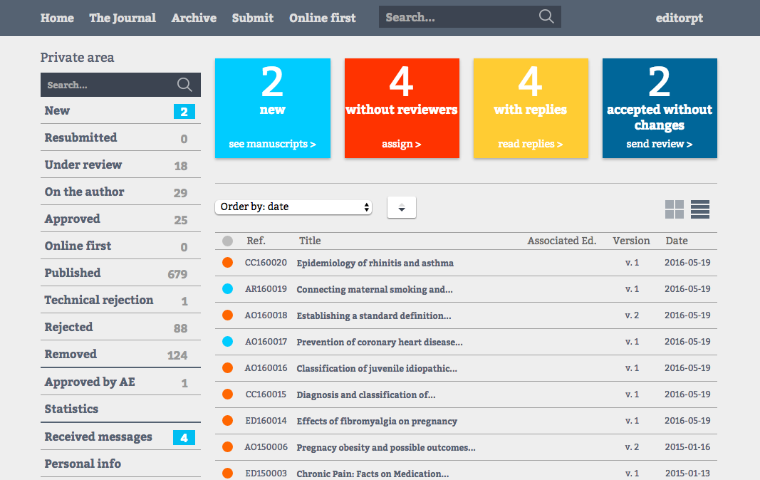Screen dimensions: 760x480
Task: Switch to list view layout
Action: click(x=700, y=209)
